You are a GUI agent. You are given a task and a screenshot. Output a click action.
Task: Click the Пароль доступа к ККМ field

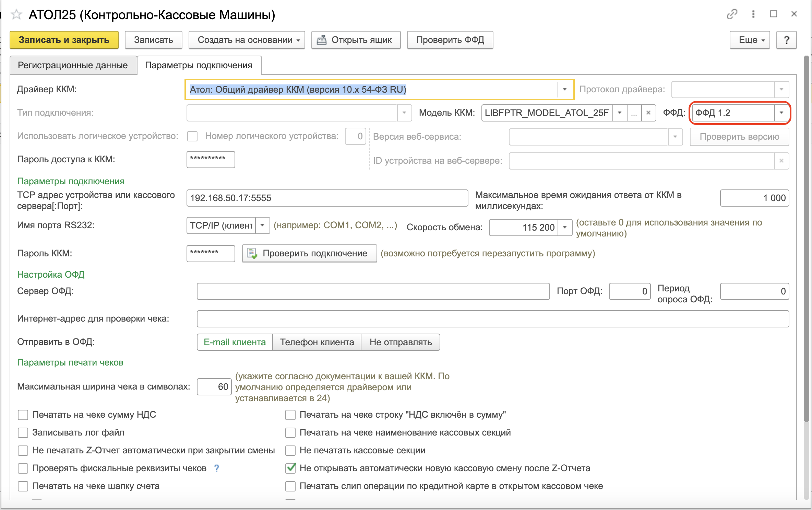click(x=211, y=160)
